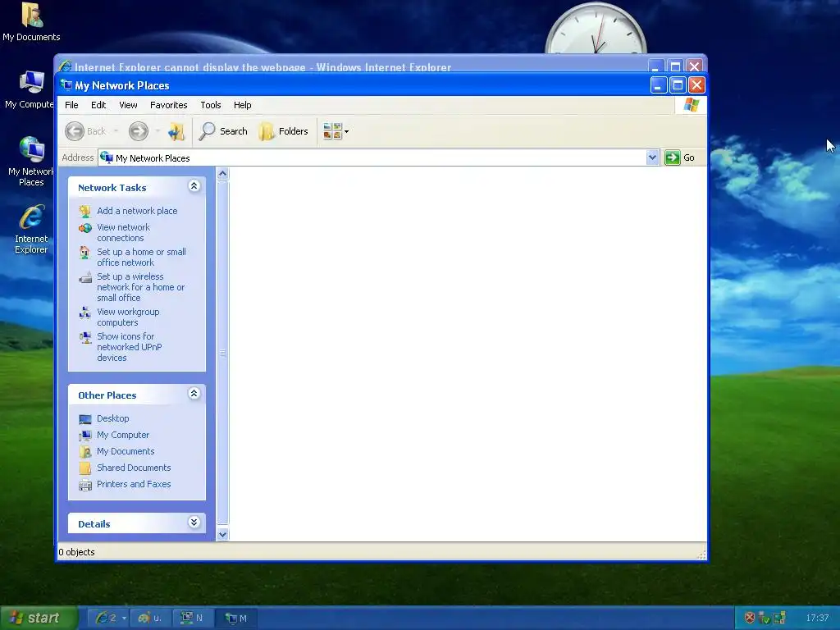This screenshot has width=840, height=630.
Task: Expand the Details panel
Action: coord(194,523)
